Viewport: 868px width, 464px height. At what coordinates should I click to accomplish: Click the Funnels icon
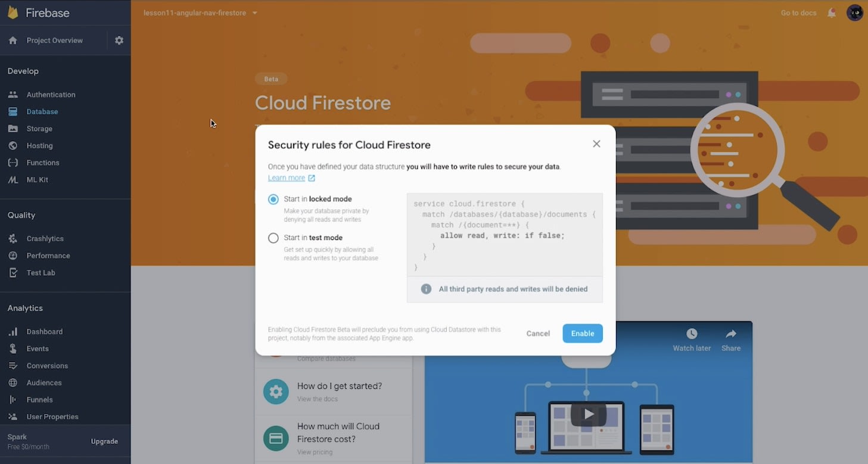tap(13, 400)
